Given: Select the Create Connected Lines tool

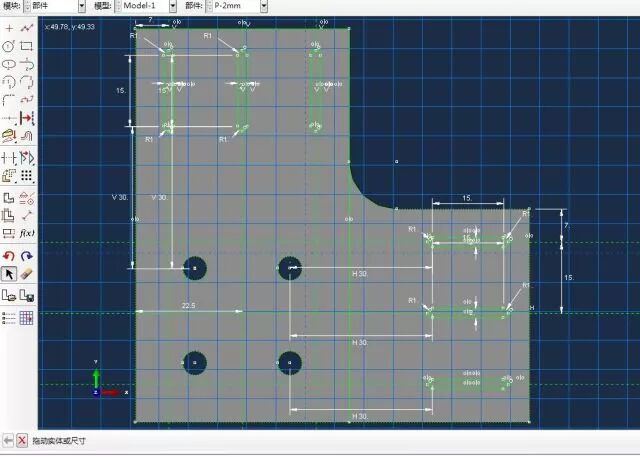Looking at the screenshot, I should coord(27,28).
